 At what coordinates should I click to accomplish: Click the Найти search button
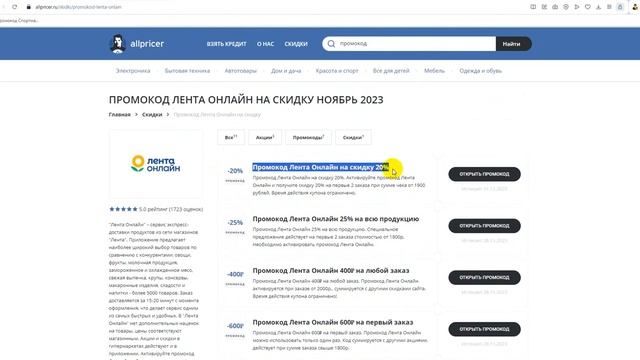pyautogui.click(x=513, y=44)
